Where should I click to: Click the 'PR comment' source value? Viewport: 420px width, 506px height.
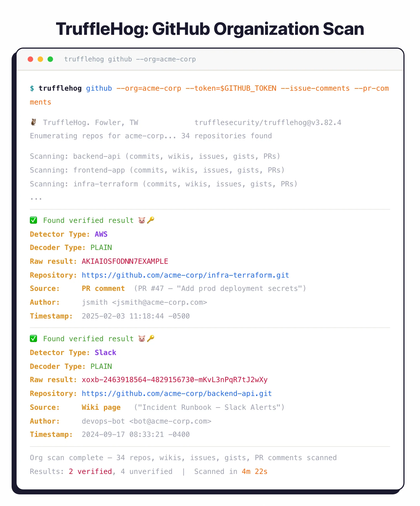click(103, 288)
